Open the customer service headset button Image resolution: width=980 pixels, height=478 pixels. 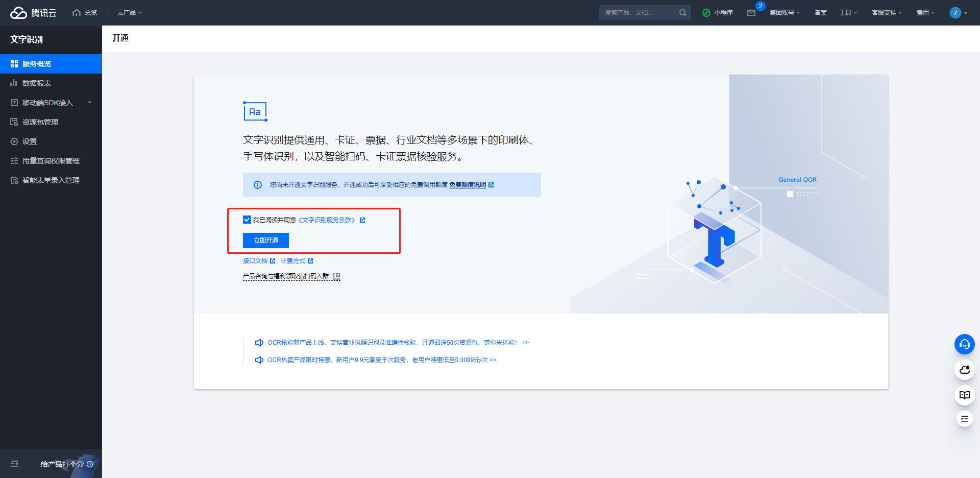point(965,344)
